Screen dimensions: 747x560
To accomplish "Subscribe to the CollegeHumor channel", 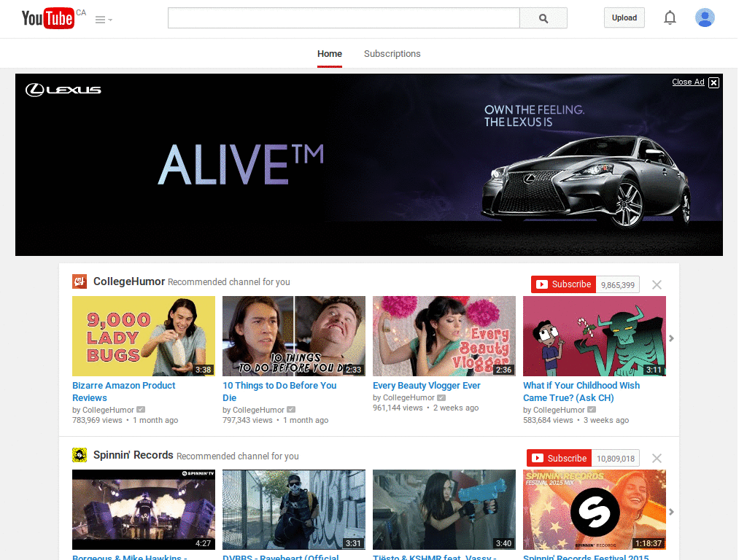I will click(x=564, y=284).
